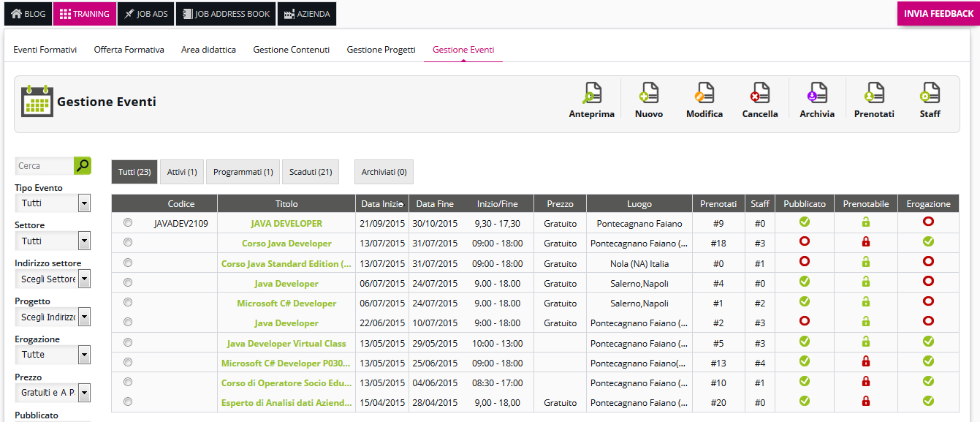
Task: Click Pubblicato check on Microsoft C# Developer row
Action: click(x=805, y=301)
